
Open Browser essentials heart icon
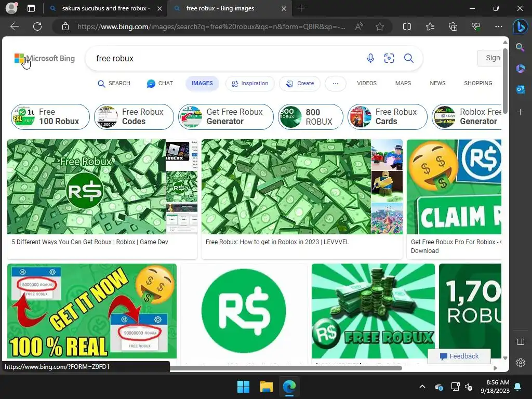click(x=476, y=26)
